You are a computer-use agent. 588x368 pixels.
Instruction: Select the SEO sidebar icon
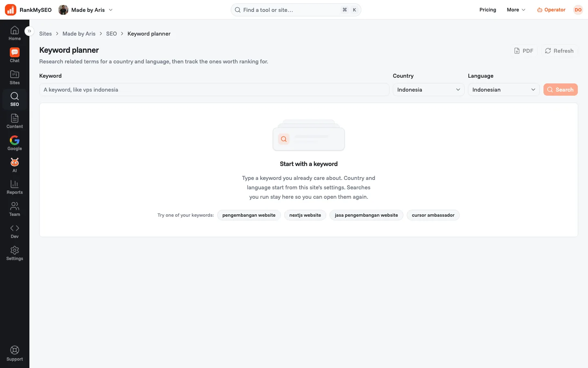15,99
